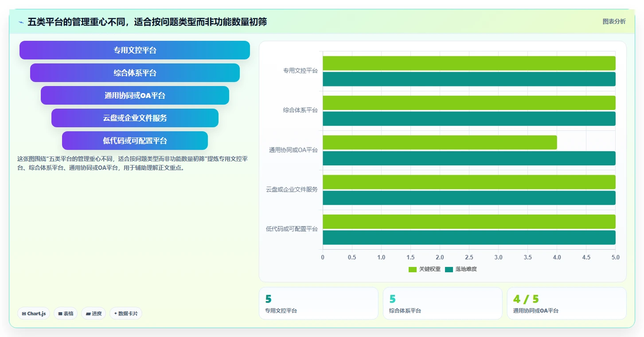Click the description paragraph starting with 这张图围绕
Image resolution: width=644 pixels, height=337 pixels.
point(133,163)
